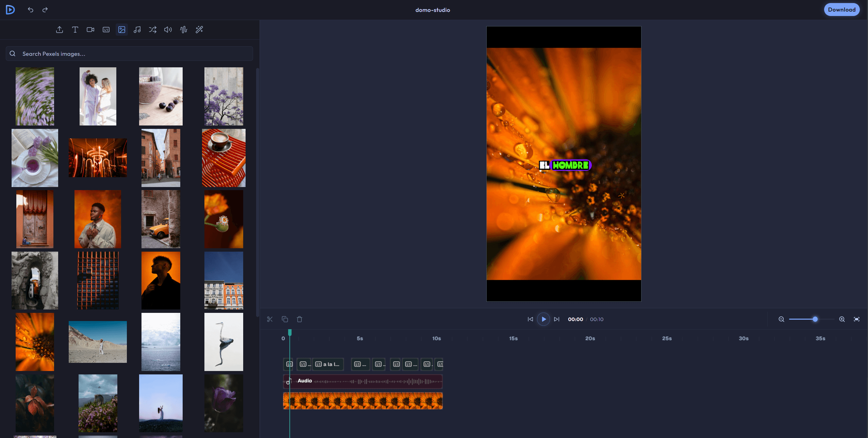868x438 pixels.
Task: Select the images panel icon
Action: coord(122,30)
